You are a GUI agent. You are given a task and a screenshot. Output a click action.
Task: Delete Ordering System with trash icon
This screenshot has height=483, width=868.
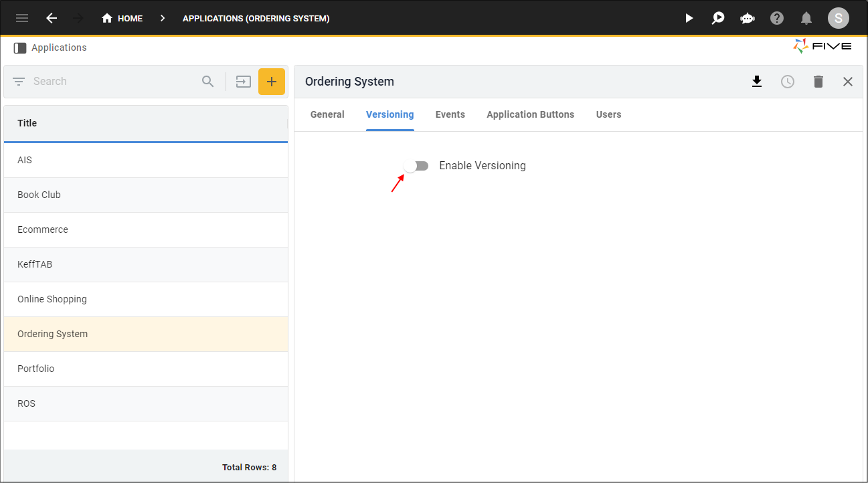pyautogui.click(x=818, y=82)
